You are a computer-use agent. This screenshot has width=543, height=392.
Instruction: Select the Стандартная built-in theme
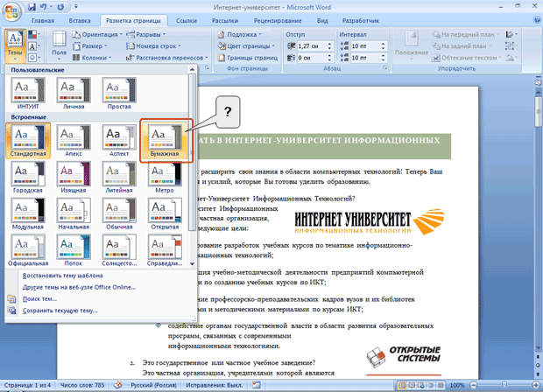pos(28,141)
